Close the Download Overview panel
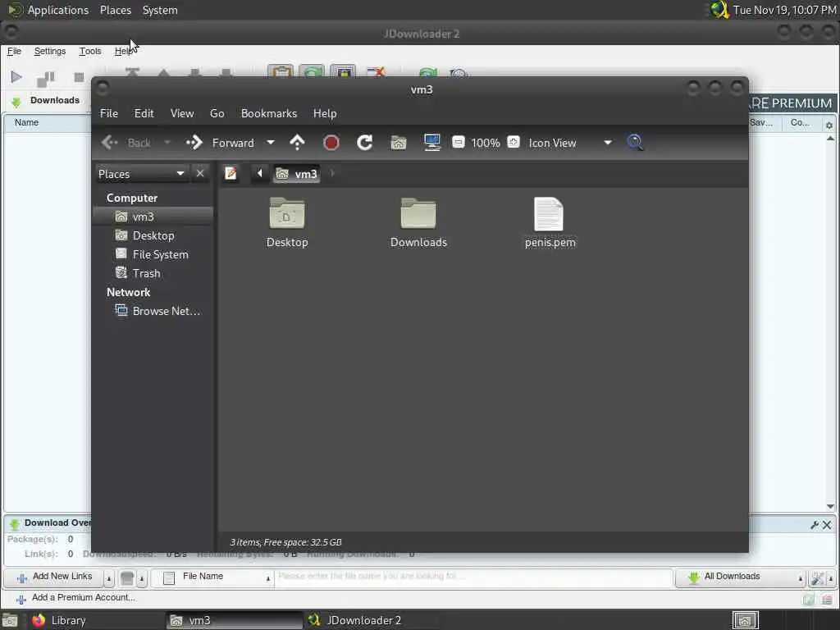The height and width of the screenshot is (630, 840). (x=827, y=525)
